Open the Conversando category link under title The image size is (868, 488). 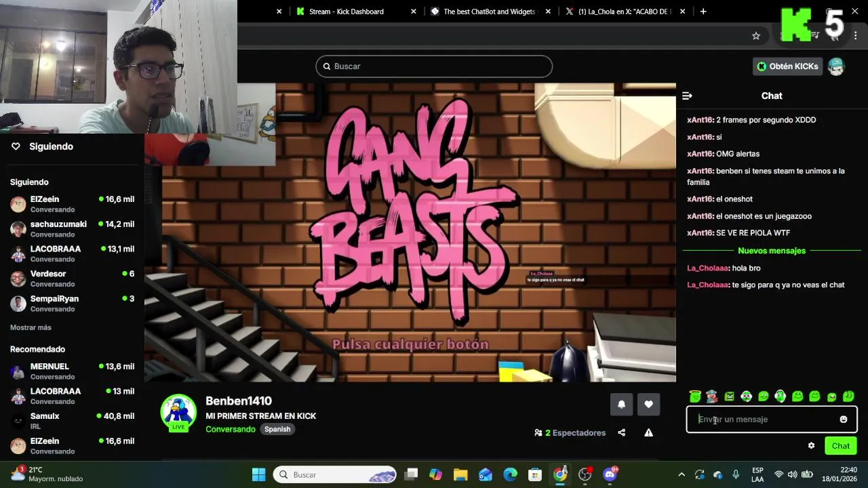(231, 429)
